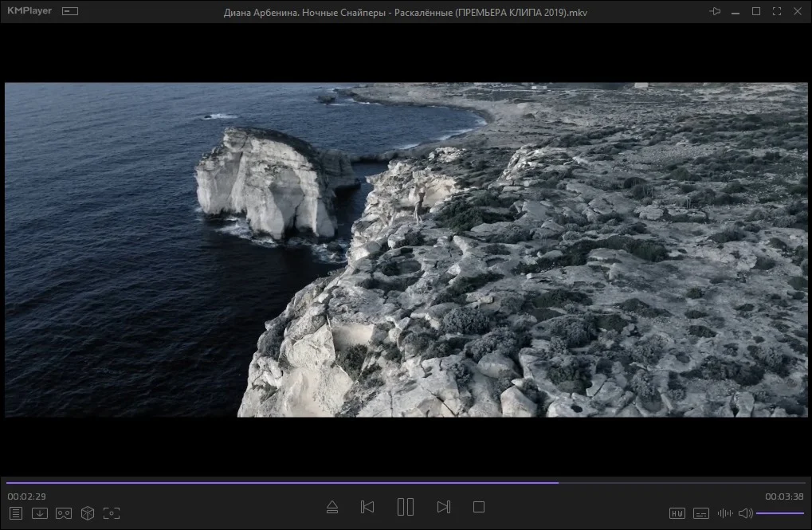Image resolution: width=812 pixels, height=530 pixels.
Task: Adjust the volume slider
Action: coord(780,513)
